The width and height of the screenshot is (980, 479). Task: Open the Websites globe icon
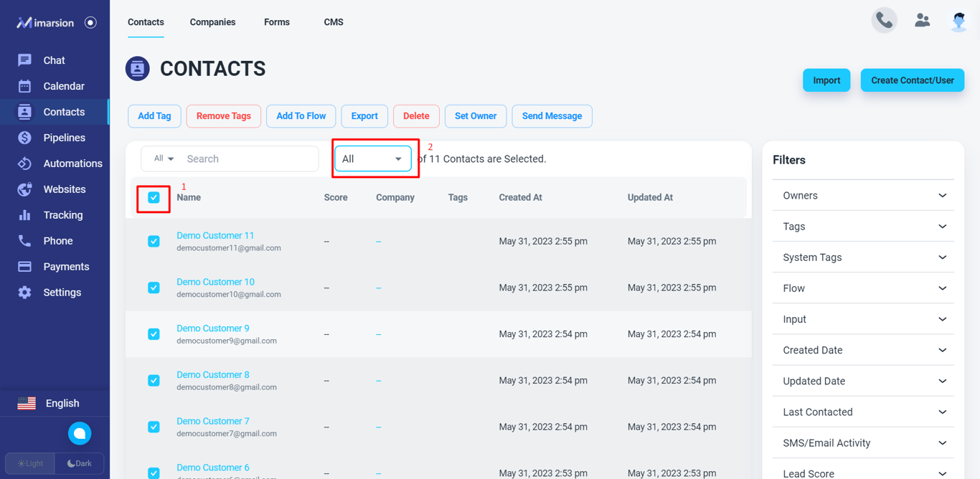24,189
